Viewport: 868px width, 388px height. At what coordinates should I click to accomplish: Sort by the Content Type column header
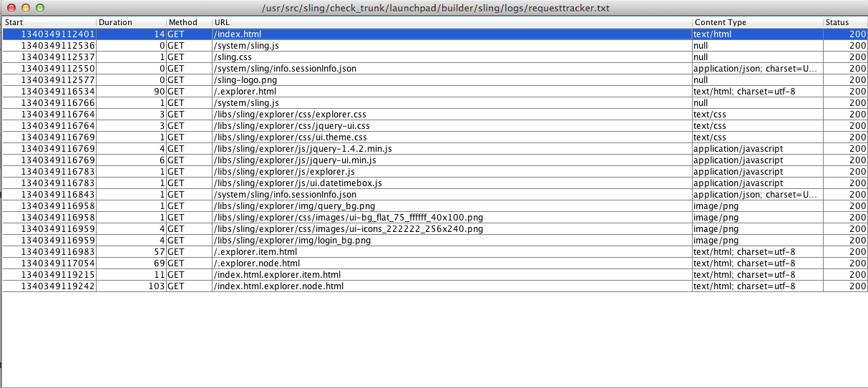click(x=756, y=22)
